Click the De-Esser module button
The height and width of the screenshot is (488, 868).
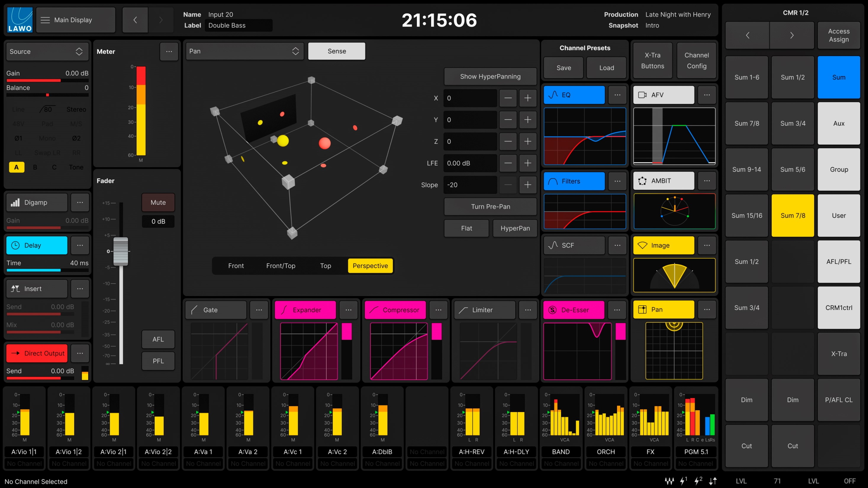pos(574,310)
